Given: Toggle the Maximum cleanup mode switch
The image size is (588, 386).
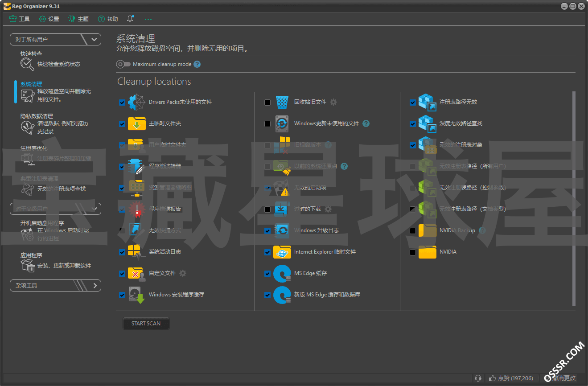Looking at the screenshot, I should (x=123, y=64).
